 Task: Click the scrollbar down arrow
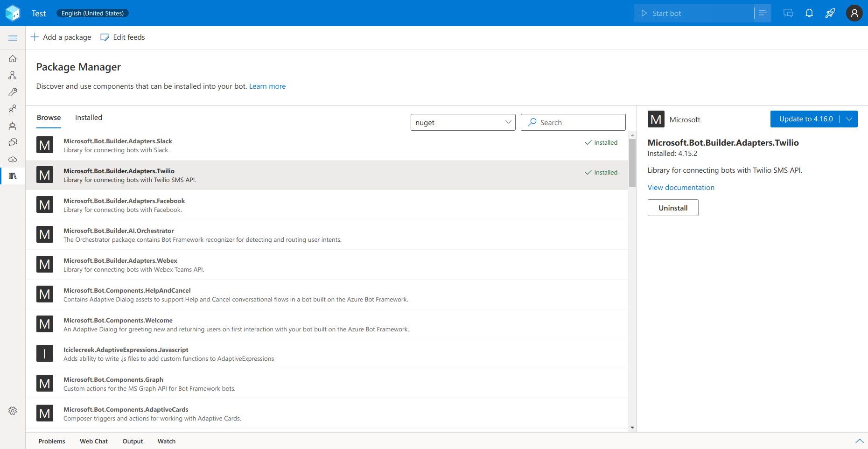(632, 428)
